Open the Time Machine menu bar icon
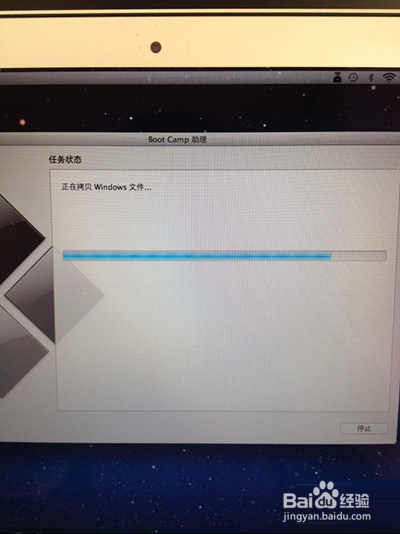This screenshot has width=400, height=534. pos(354,78)
